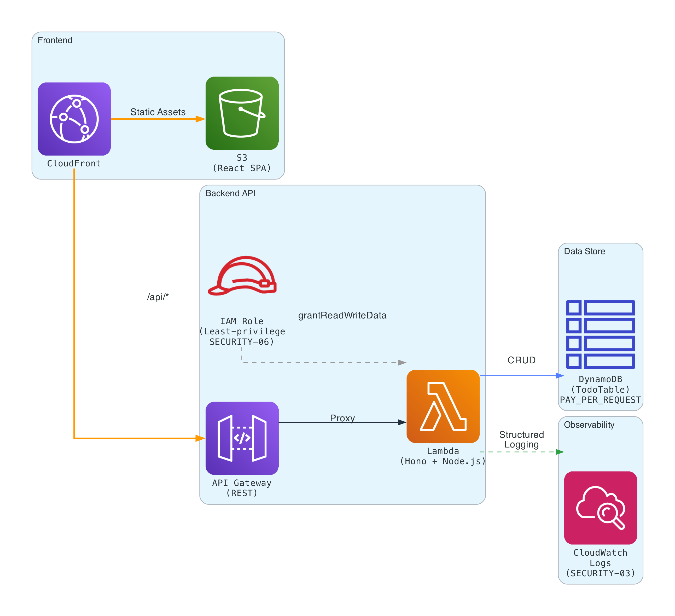This screenshot has height=616, width=675.
Task: Select the CloudFront icon
Action: (x=74, y=119)
